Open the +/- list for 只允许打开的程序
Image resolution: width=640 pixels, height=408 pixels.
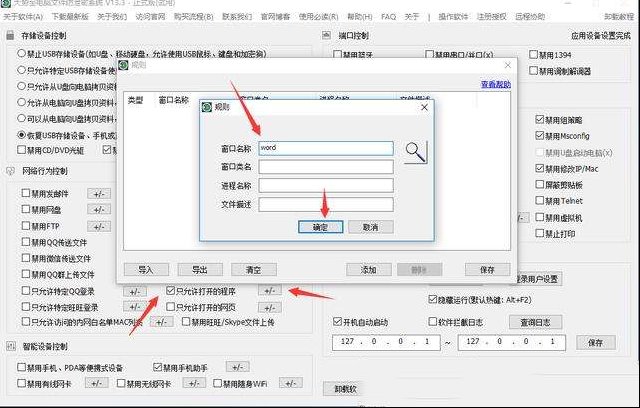269,291
